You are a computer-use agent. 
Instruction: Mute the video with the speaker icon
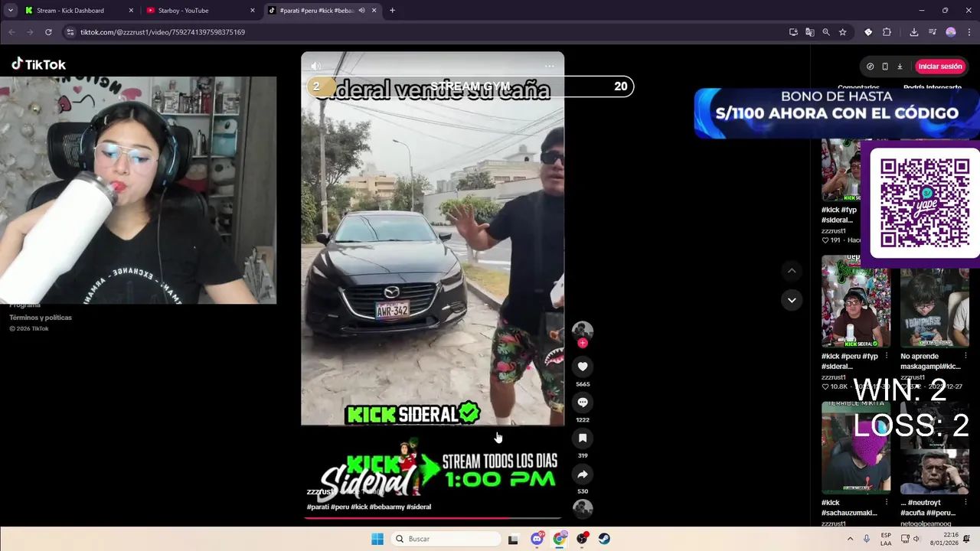[x=316, y=67]
